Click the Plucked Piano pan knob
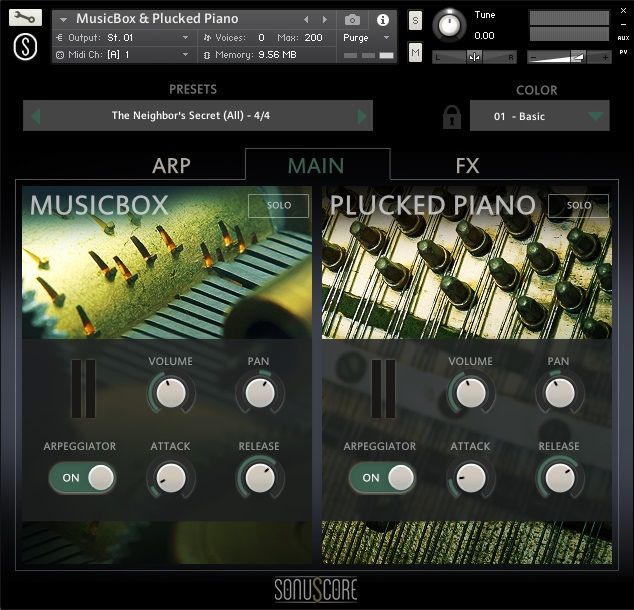Viewport: 634px width, 610px height. [x=560, y=392]
